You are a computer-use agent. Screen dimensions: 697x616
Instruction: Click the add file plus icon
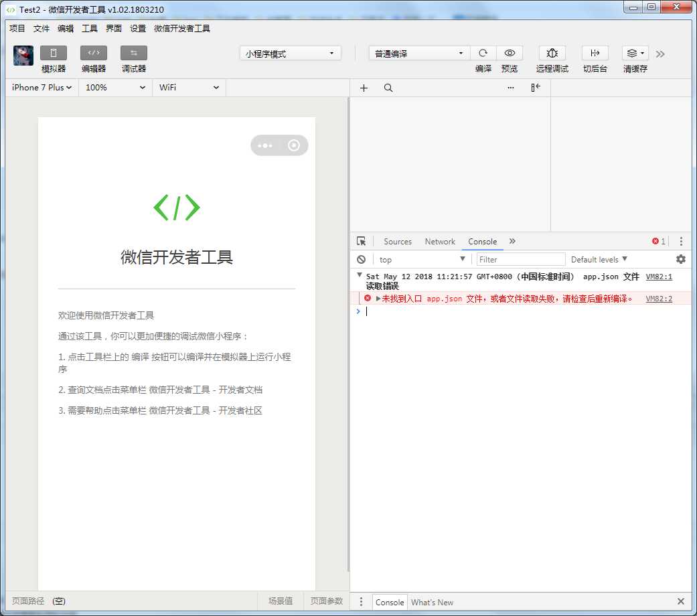(x=364, y=88)
